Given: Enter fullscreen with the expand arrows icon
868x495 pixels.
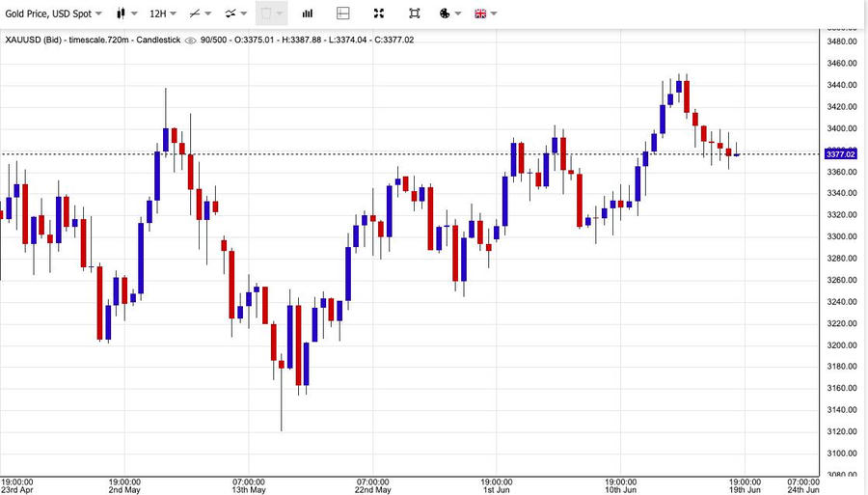Looking at the screenshot, I should (x=379, y=14).
